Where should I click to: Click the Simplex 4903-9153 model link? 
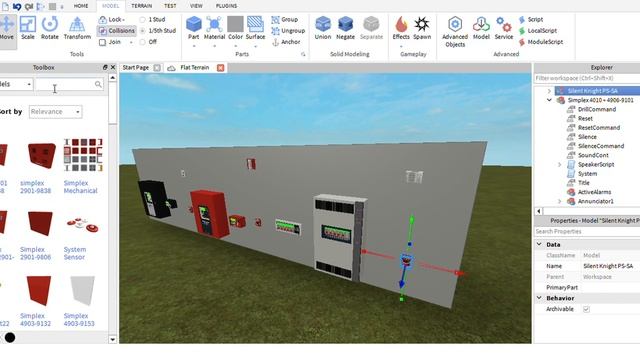(79, 320)
